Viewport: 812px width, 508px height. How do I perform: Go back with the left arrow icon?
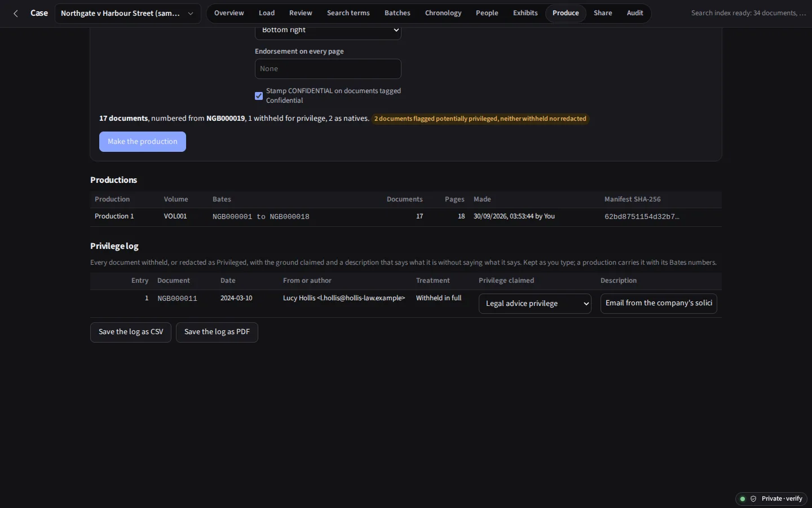tap(16, 14)
